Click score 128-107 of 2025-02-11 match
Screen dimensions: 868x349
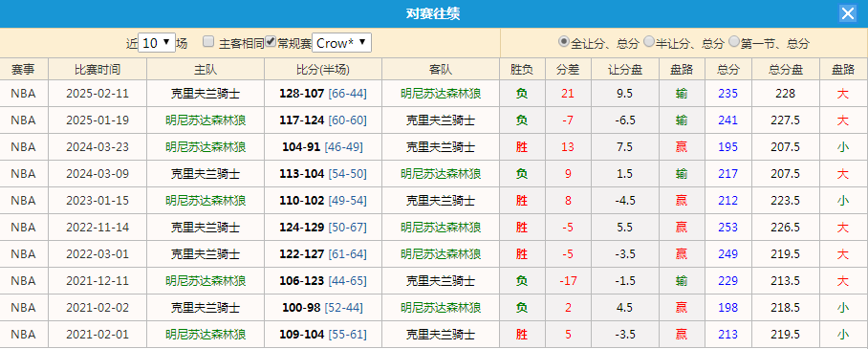(x=302, y=94)
